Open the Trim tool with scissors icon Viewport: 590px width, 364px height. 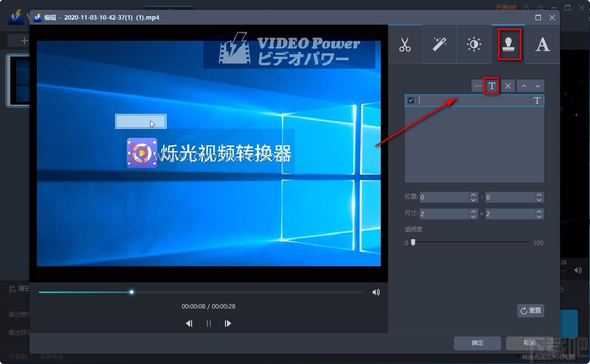tap(405, 44)
